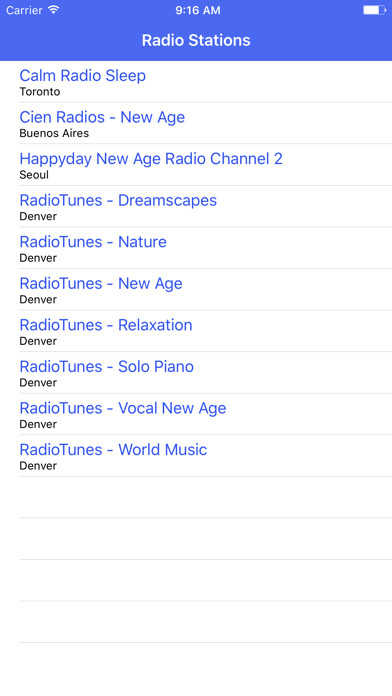The width and height of the screenshot is (392, 696).
Task: Select Happyday New Age Radio Channel 2
Action: [196, 165]
